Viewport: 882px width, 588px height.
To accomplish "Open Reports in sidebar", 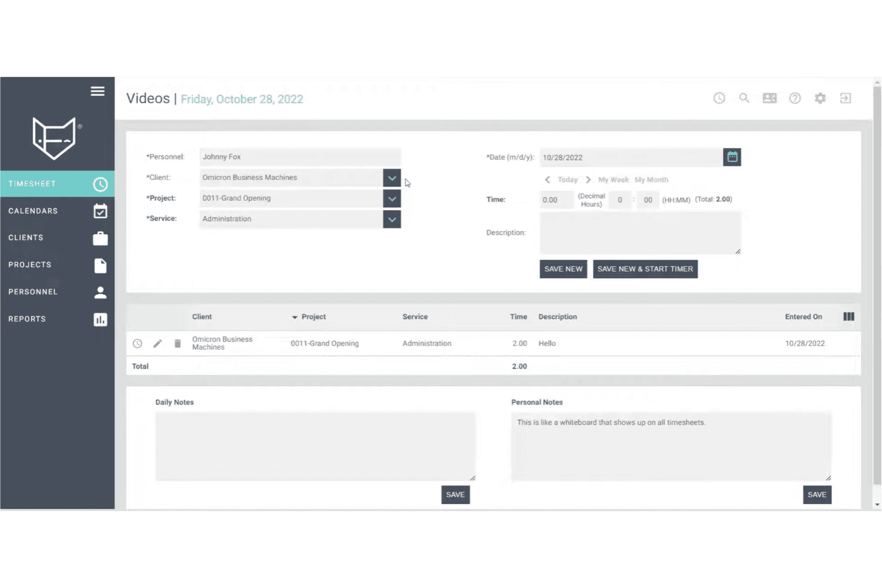I will point(58,319).
